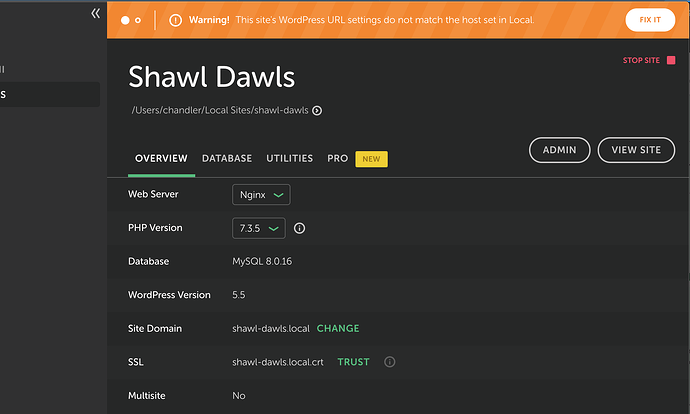Click the Multisite No value

239,396
